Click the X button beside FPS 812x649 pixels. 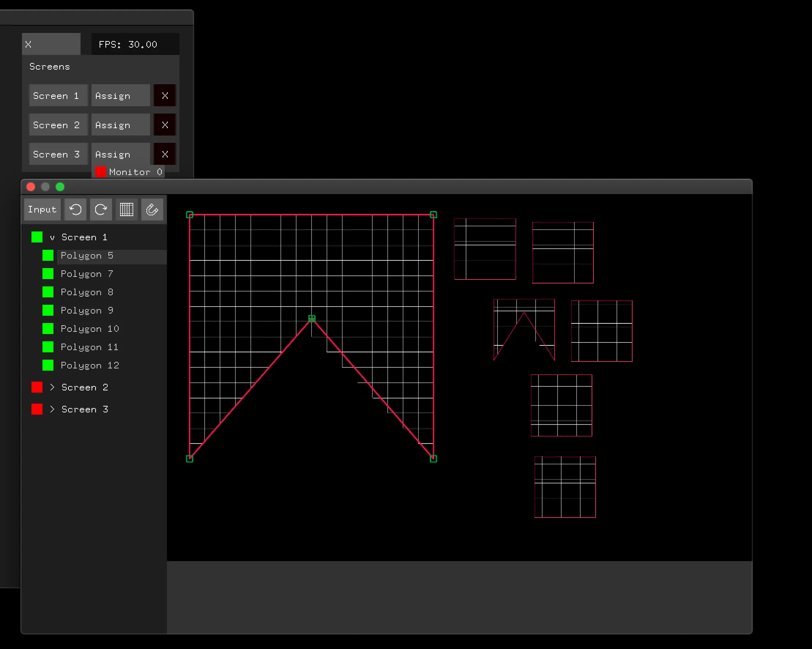pyautogui.click(x=51, y=44)
